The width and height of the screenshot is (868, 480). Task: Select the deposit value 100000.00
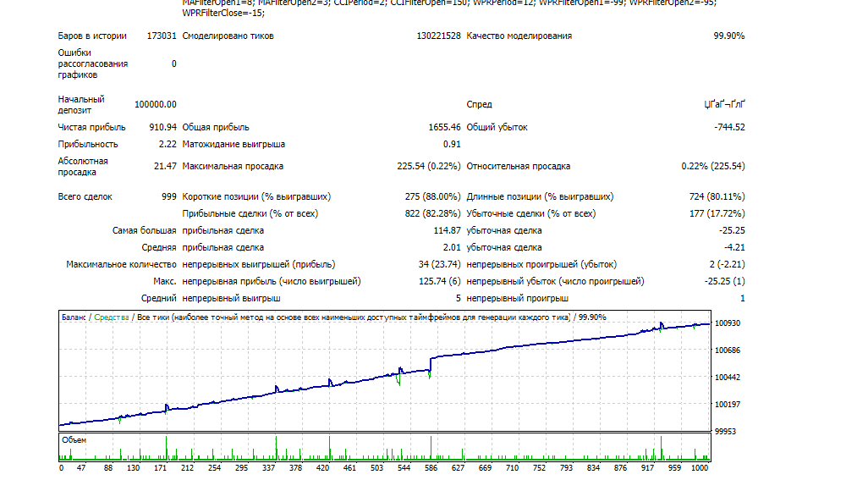click(156, 105)
